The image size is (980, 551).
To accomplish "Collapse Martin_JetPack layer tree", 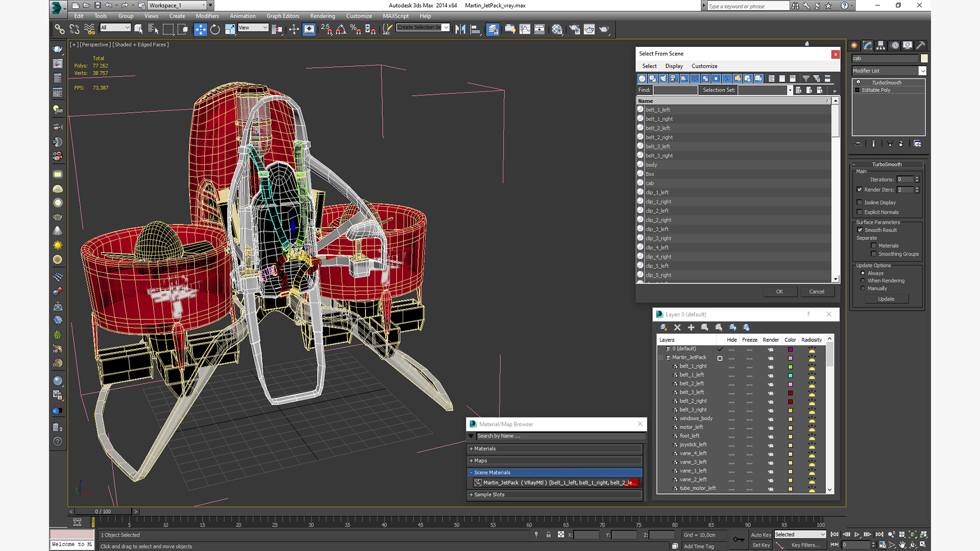I will click(x=660, y=358).
